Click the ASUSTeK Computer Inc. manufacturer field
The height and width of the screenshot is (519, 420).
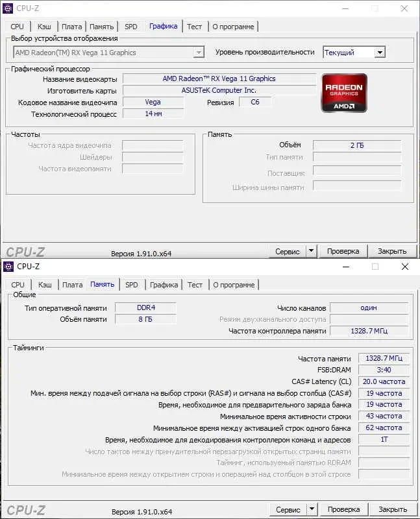pos(219,90)
